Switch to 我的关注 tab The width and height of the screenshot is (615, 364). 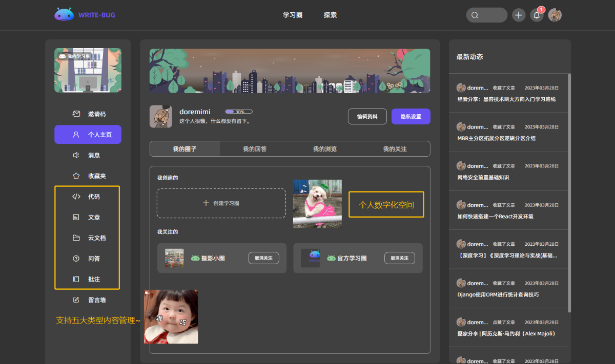(395, 149)
